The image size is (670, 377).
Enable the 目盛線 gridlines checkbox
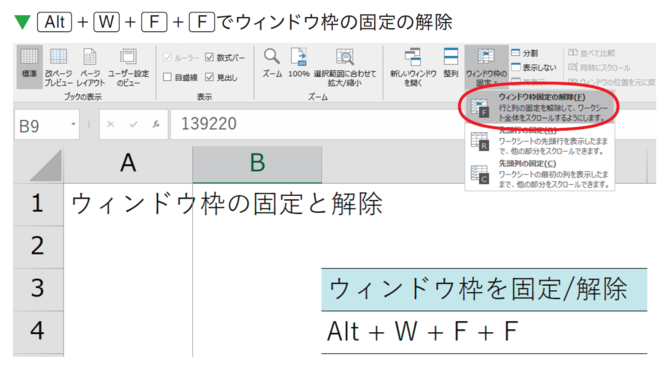coord(168,77)
